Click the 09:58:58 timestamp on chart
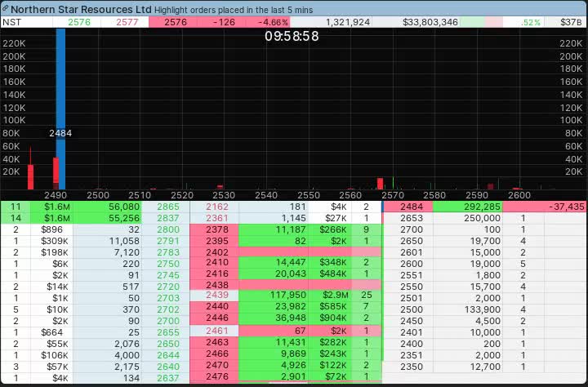 point(292,36)
